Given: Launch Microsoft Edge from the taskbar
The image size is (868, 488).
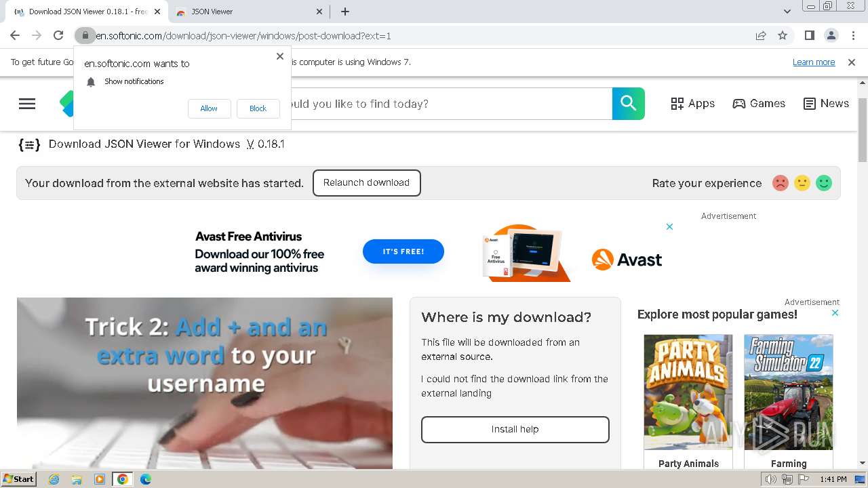Looking at the screenshot, I should click(146, 479).
